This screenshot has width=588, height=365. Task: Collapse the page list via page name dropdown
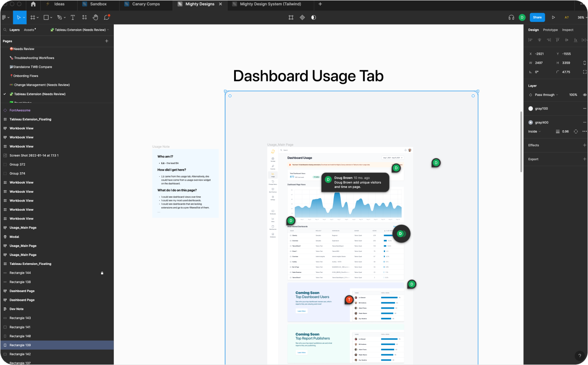click(80, 30)
